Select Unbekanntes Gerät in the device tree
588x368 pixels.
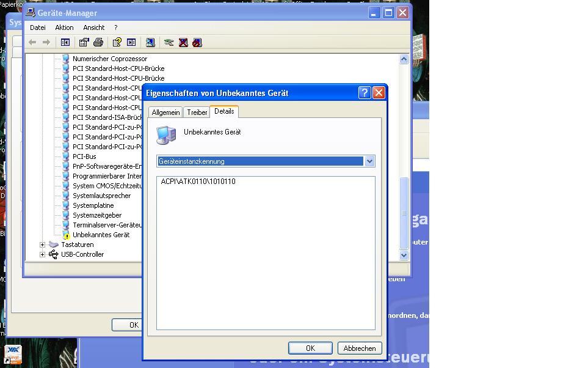101,235
